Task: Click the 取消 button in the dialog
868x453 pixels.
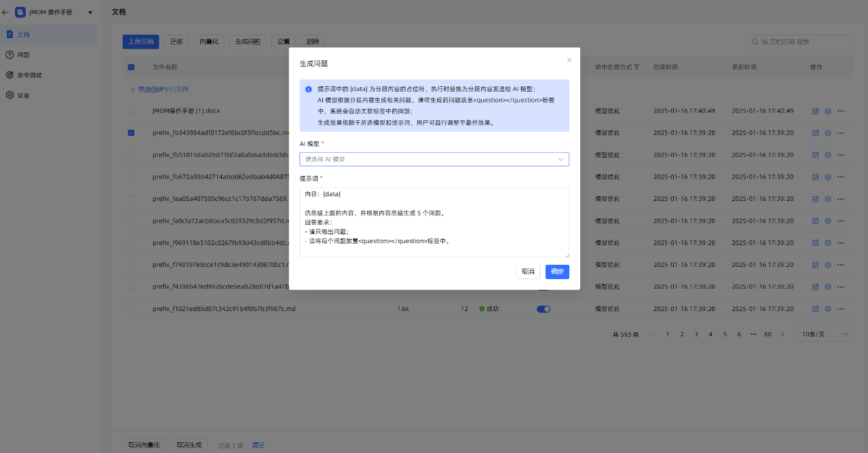Action: click(x=527, y=272)
